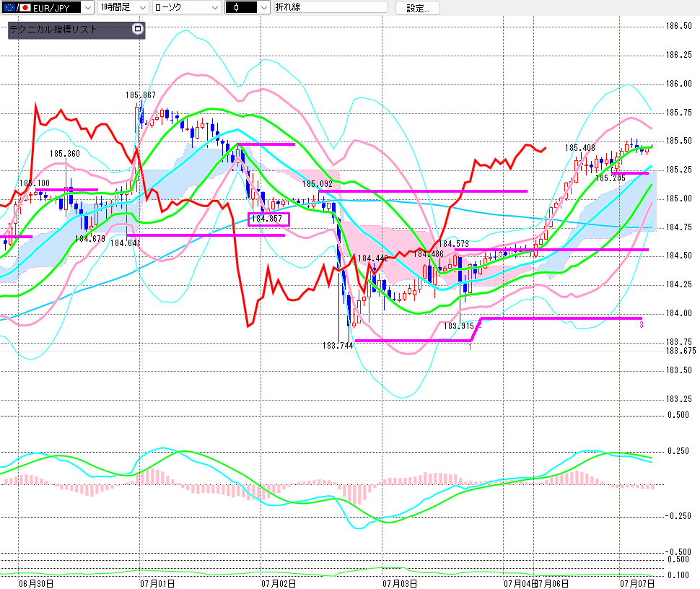This screenshot has width=700, height=589.
Task: Click the 06月30日 date axis label
Action: tap(36, 583)
